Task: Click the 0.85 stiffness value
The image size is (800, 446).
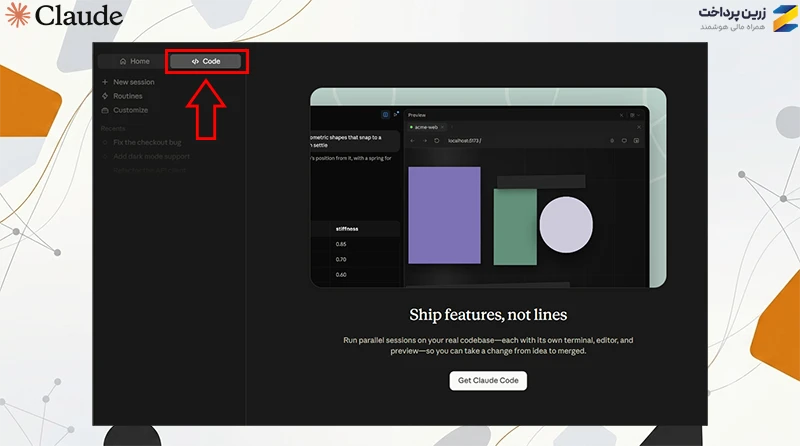Action: coord(341,244)
